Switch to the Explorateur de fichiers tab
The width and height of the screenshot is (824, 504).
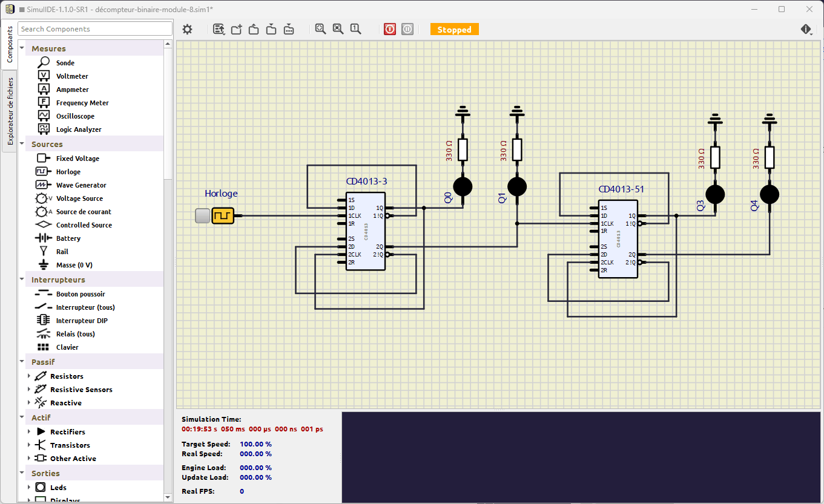point(9,111)
